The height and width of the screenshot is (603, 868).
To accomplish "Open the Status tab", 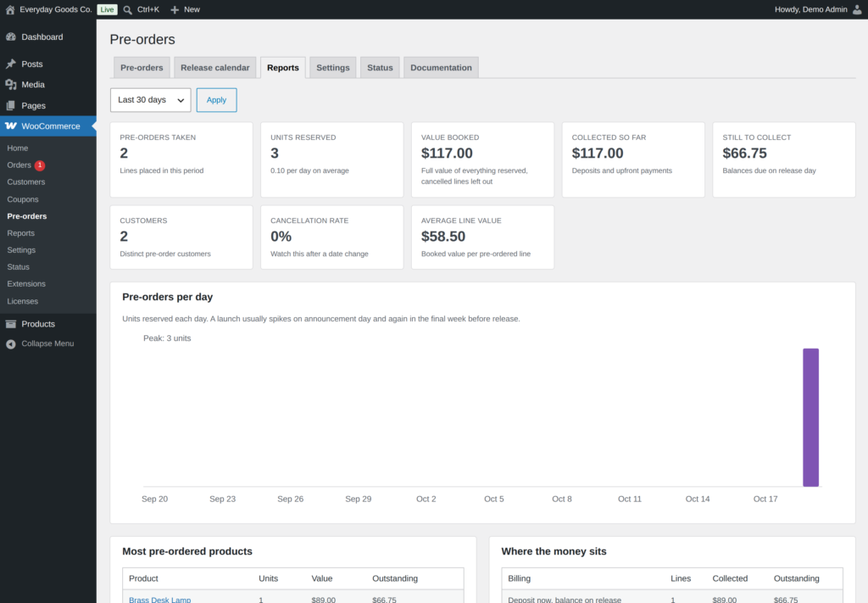I will pos(380,68).
